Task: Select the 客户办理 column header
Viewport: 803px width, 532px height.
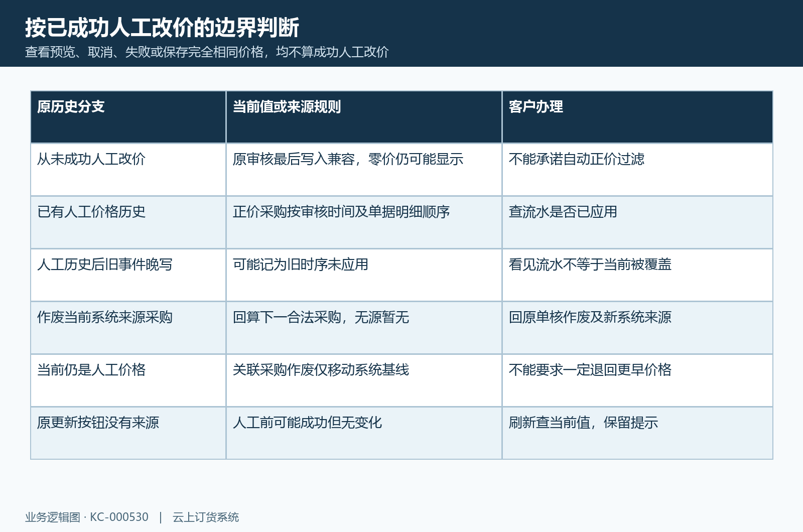Action: point(637,117)
